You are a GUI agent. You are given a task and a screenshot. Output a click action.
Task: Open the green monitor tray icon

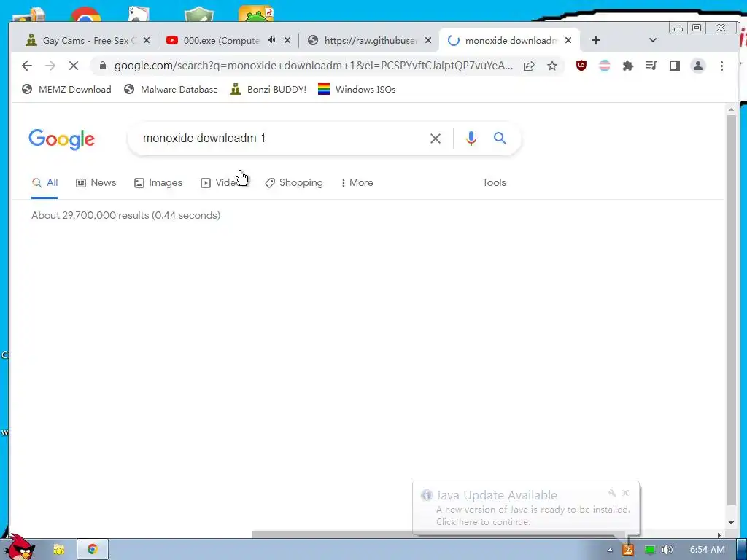[649, 550]
